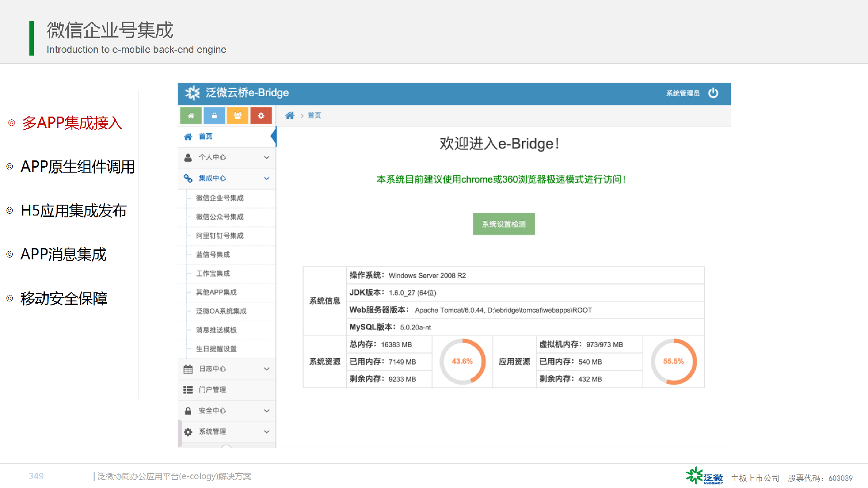Screen dimensions: 868x488
Task: Click the calendar icon for 日志中心
Action: [x=188, y=369]
